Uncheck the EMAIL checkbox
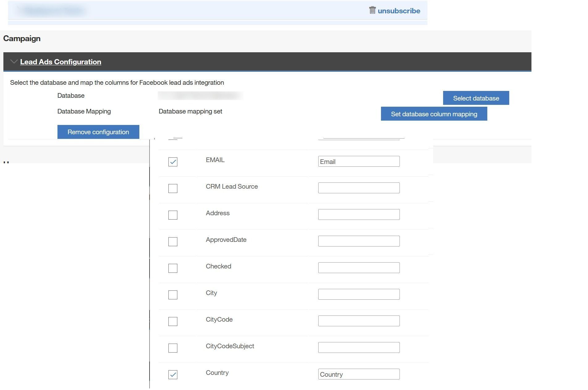The image size is (588, 390). coord(173,162)
